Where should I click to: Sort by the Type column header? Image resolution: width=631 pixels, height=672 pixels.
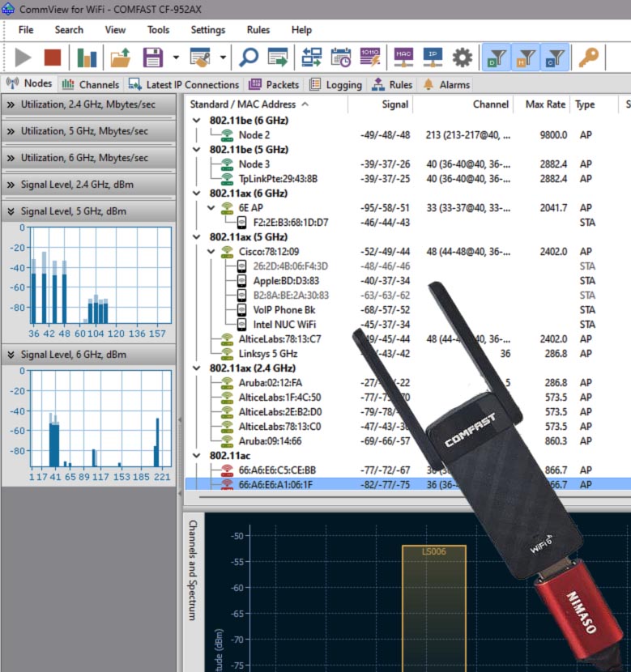(594, 104)
